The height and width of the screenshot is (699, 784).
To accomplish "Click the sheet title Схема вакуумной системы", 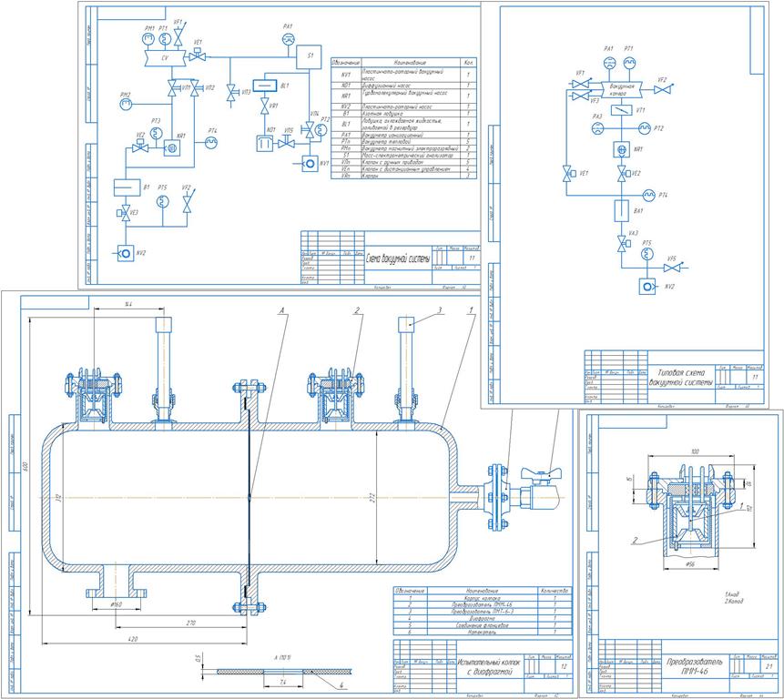I will [398, 259].
